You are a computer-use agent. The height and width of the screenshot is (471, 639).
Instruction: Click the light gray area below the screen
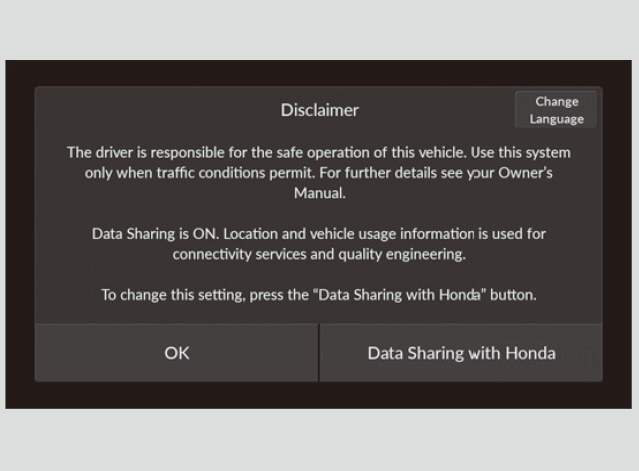tap(320, 440)
